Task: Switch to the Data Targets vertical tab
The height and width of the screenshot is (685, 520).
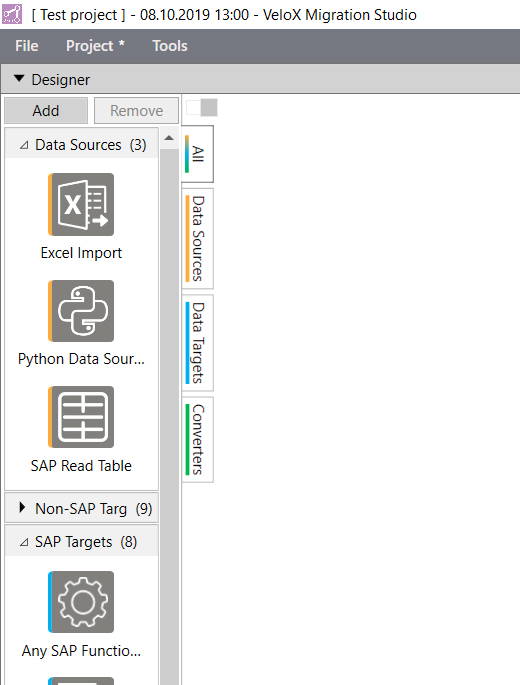Action: 198,343
